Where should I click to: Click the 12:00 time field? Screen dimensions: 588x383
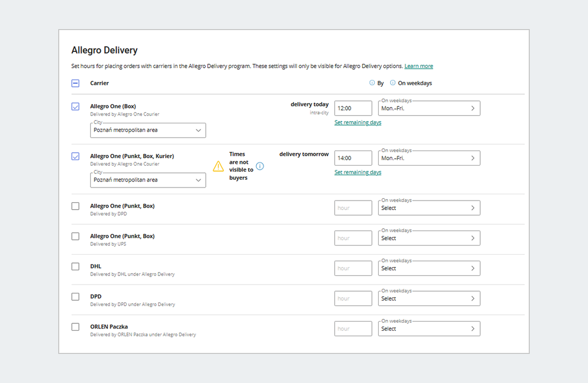coord(353,108)
